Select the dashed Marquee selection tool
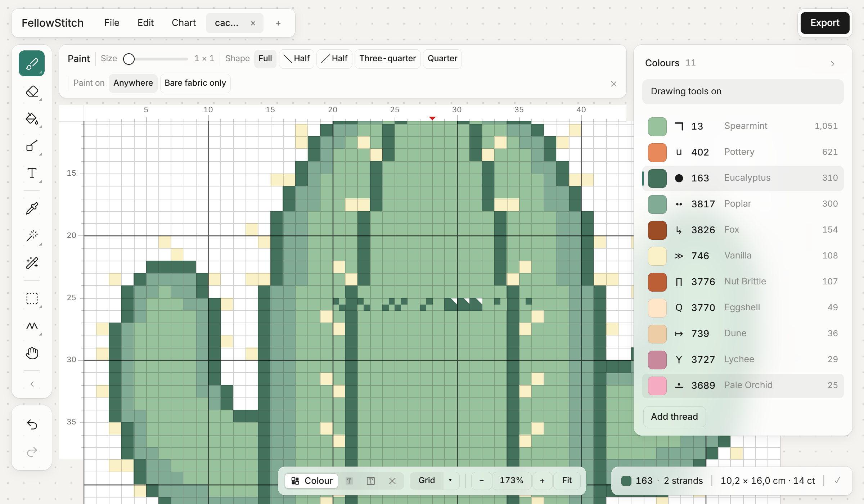Screen dimensions: 864x504 [32, 298]
